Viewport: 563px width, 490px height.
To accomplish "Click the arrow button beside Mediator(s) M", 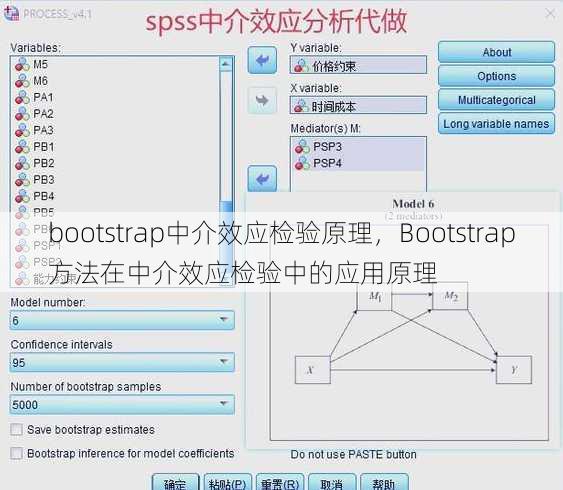I will [x=262, y=178].
